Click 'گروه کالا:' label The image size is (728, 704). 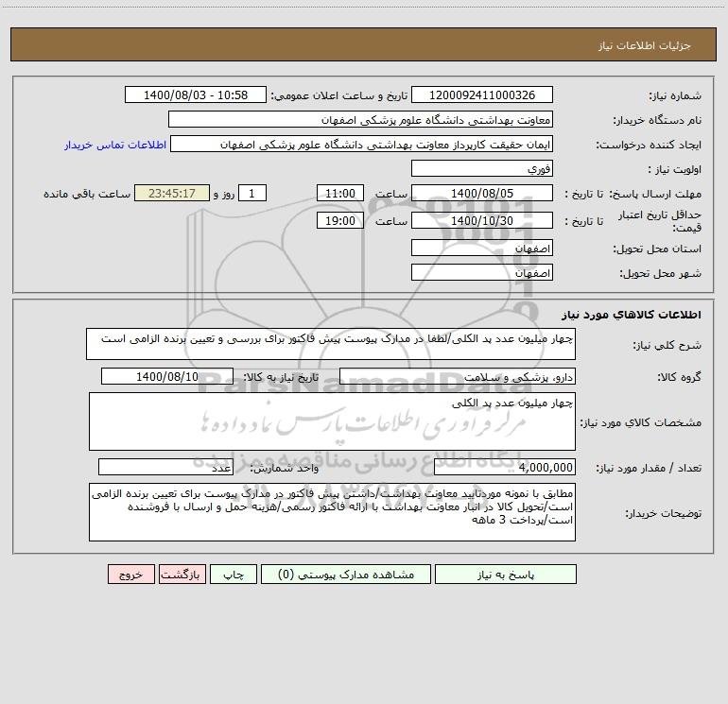(679, 377)
